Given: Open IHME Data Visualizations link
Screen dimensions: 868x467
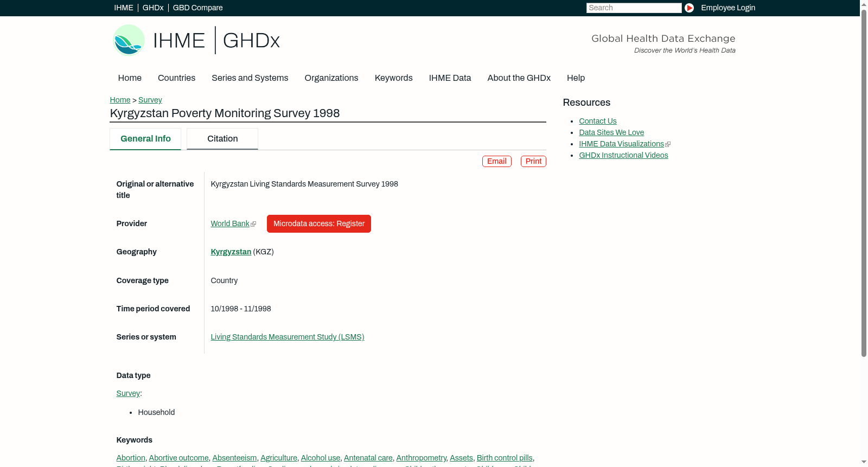Looking at the screenshot, I should pos(621,144).
